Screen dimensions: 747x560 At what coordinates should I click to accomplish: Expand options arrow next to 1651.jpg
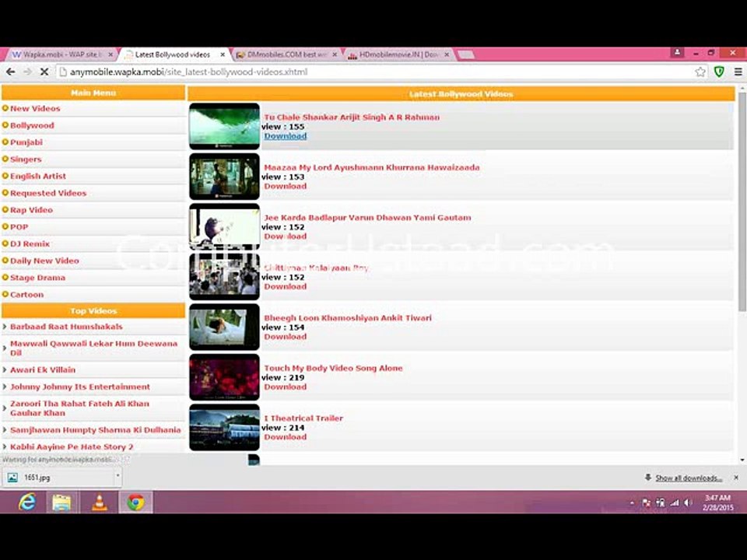(x=117, y=477)
